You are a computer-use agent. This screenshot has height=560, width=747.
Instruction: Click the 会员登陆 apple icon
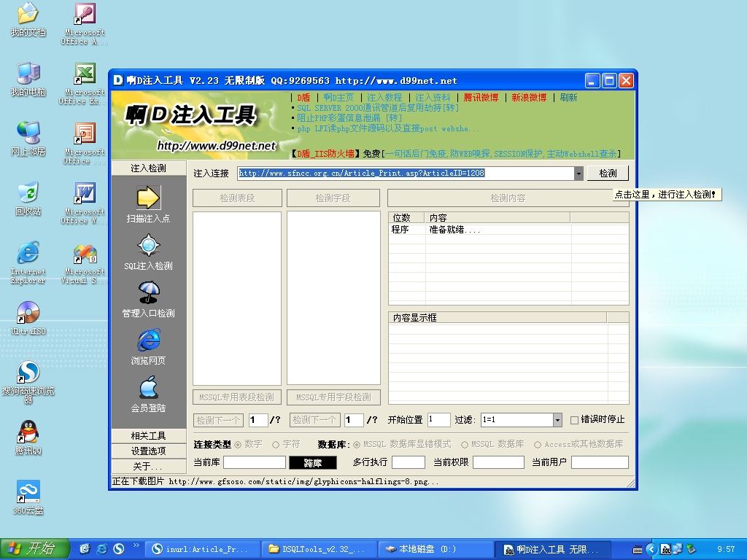coord(149,387)
